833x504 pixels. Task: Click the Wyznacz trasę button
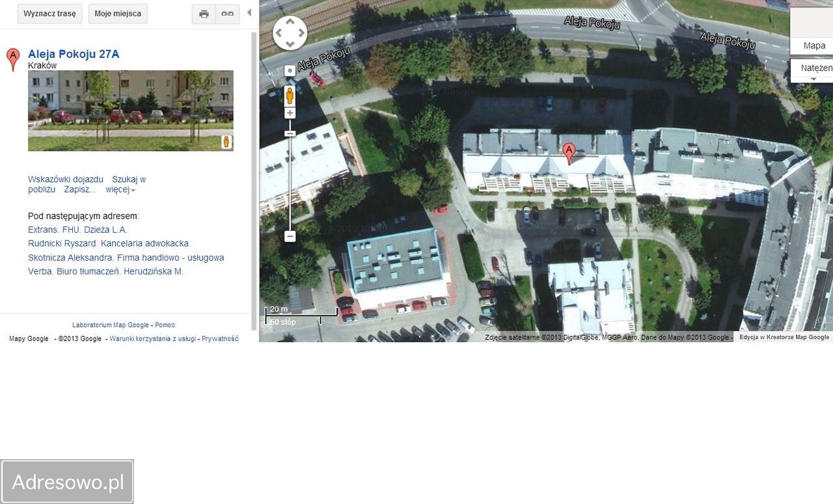(49, 14)
